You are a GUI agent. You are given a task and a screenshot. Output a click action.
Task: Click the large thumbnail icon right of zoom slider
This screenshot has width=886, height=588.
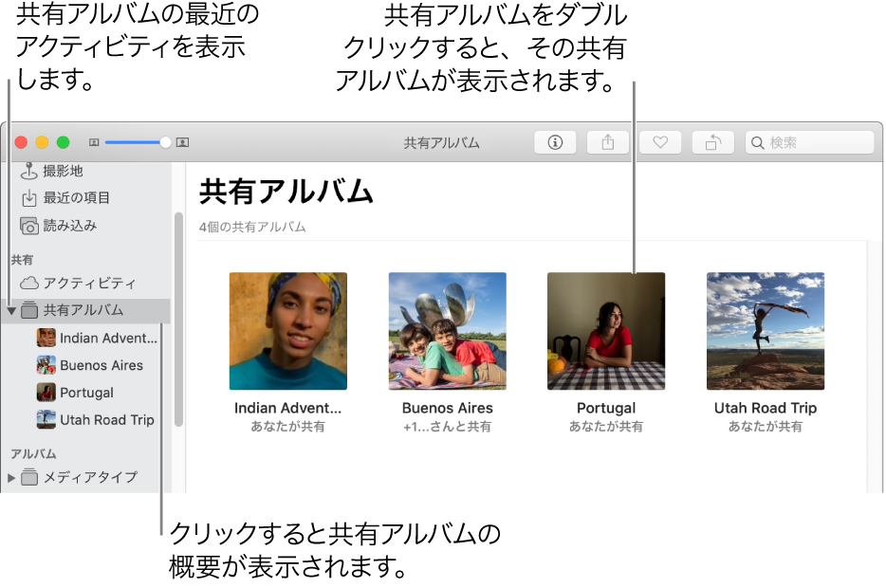183,142
